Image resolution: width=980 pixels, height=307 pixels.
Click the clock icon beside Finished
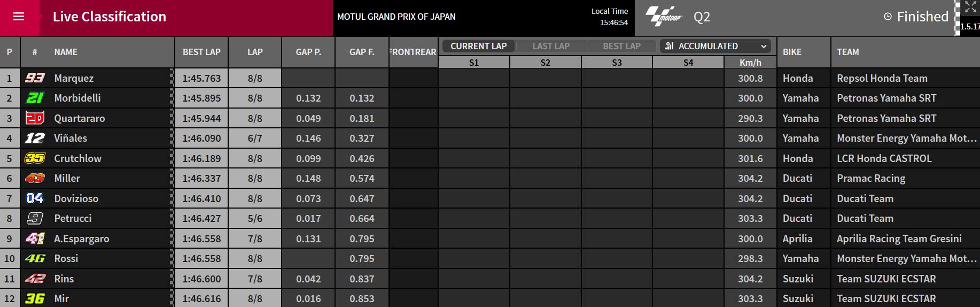[x=888, y=17]
